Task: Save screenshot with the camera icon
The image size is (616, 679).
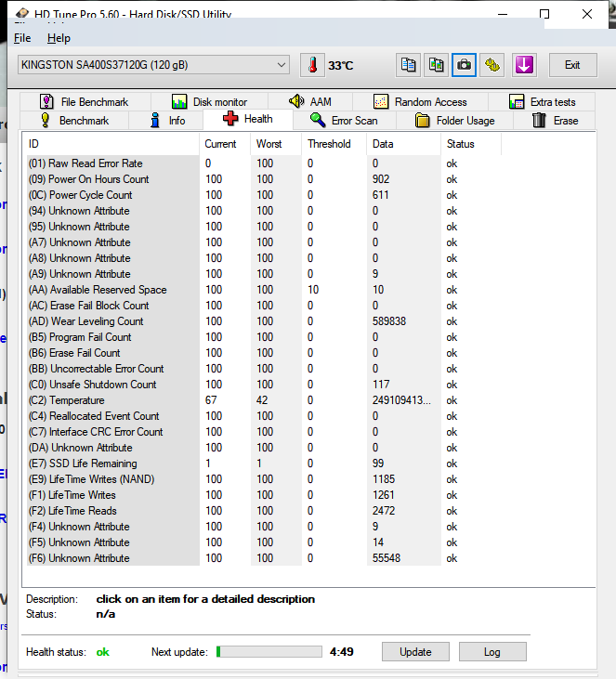Action: coord(464,65)
